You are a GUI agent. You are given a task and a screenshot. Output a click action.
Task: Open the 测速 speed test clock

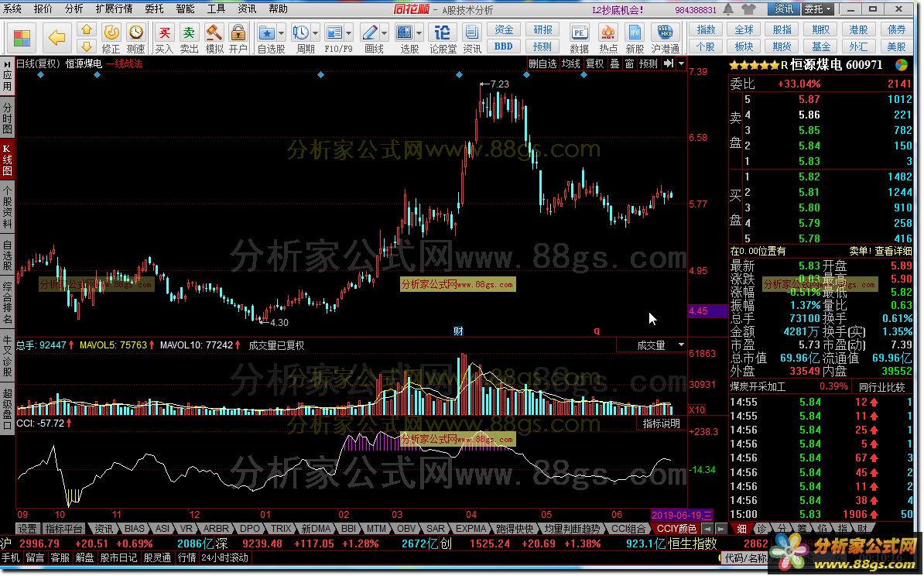click(136, 38)
